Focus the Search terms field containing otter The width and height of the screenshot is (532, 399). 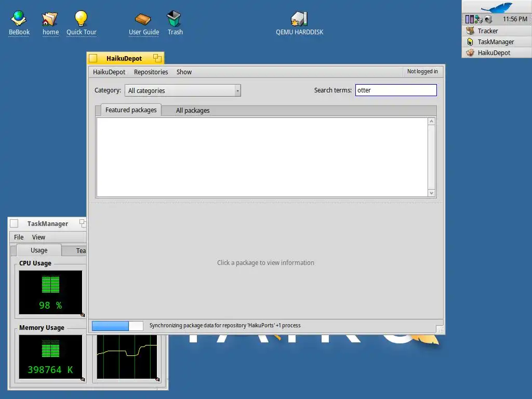pyautogui.click(x=396, y=90)
